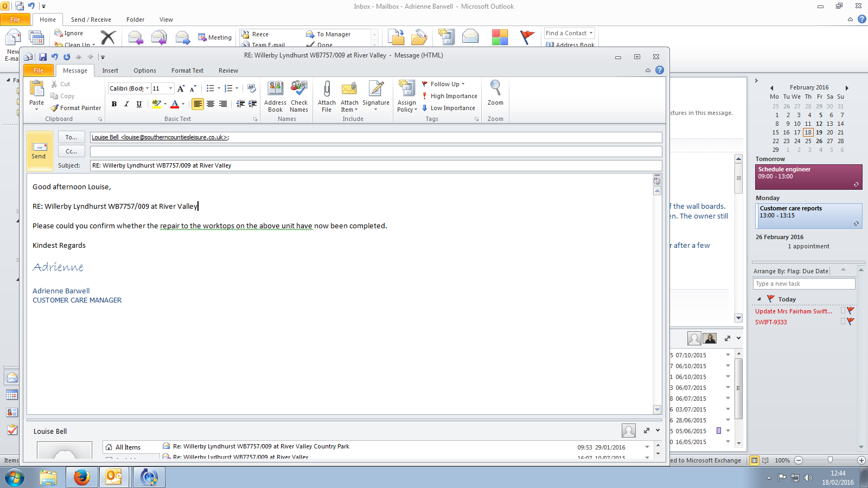The height and width of the screenshot is (488, 868).
Task: Click the Type a new task field
Action: 804,284
